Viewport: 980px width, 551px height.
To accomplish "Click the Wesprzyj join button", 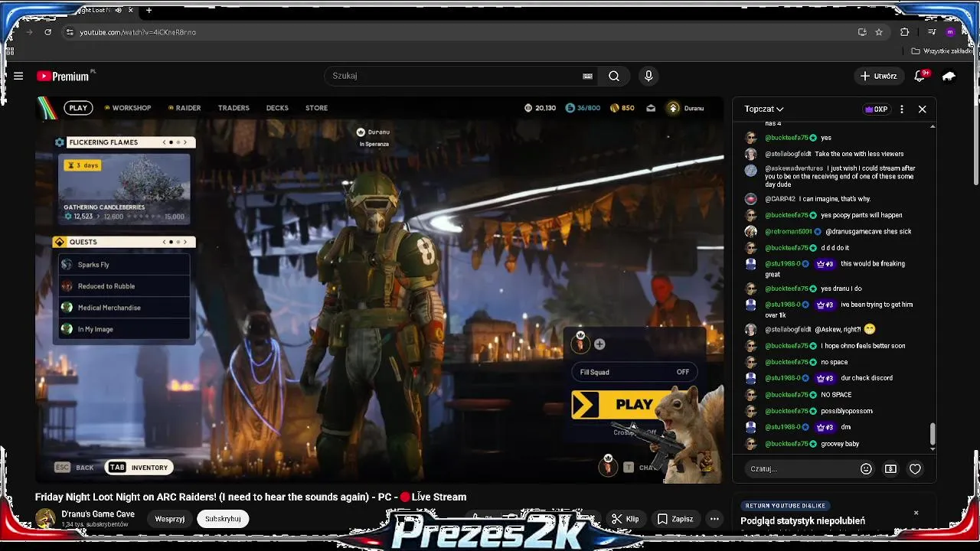I will [169, 519].
